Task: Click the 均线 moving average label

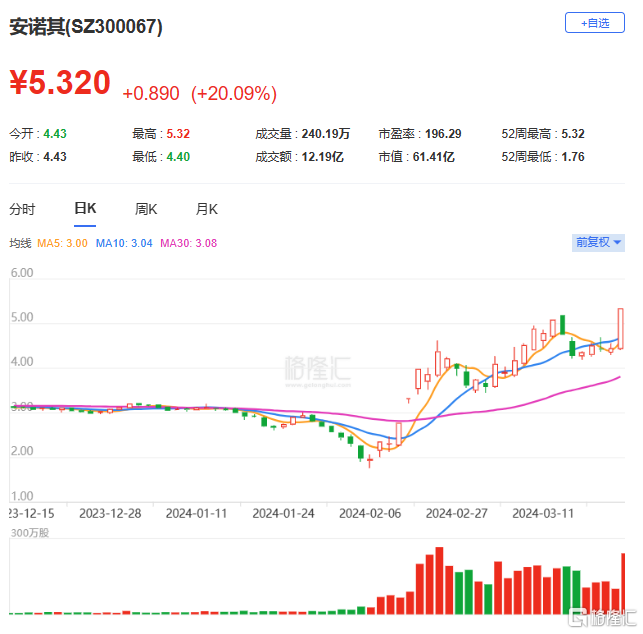Action: click(20, 243)
